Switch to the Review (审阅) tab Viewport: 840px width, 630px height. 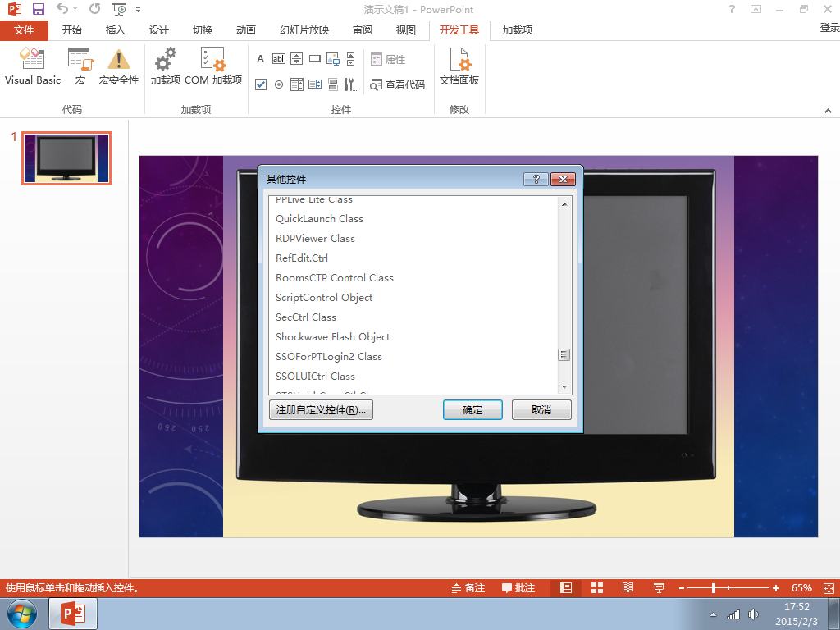click(x=362, y=30)
